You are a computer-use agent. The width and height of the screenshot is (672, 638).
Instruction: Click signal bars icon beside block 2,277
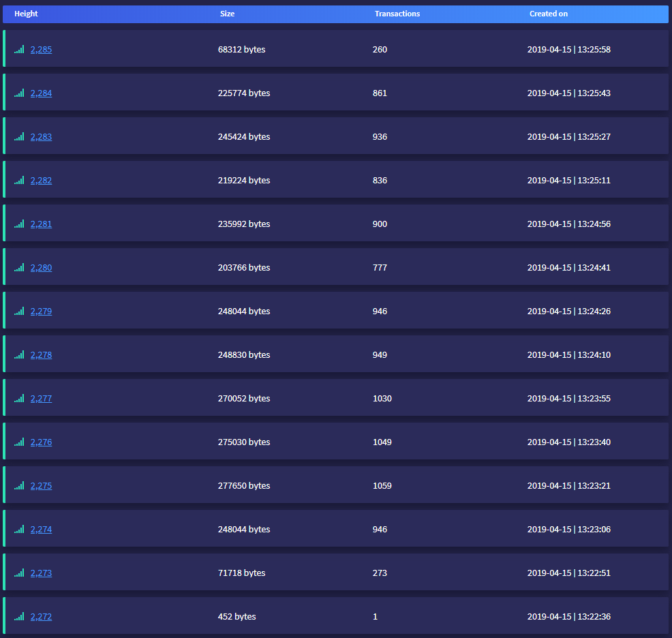19,398
